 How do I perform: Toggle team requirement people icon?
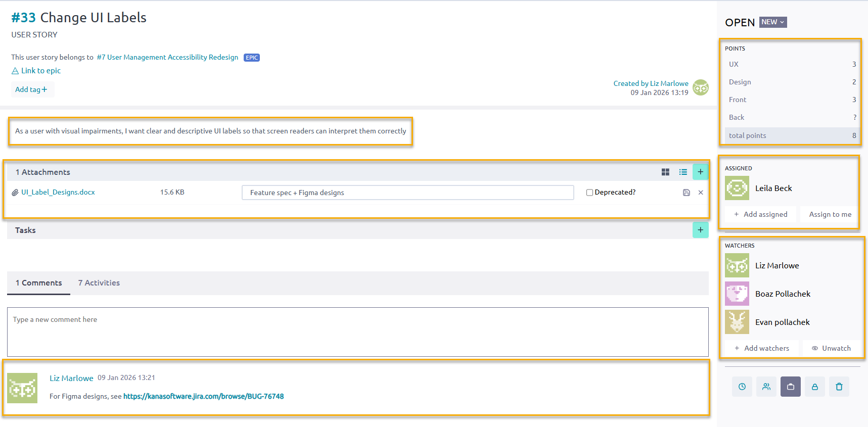(766, 387)
